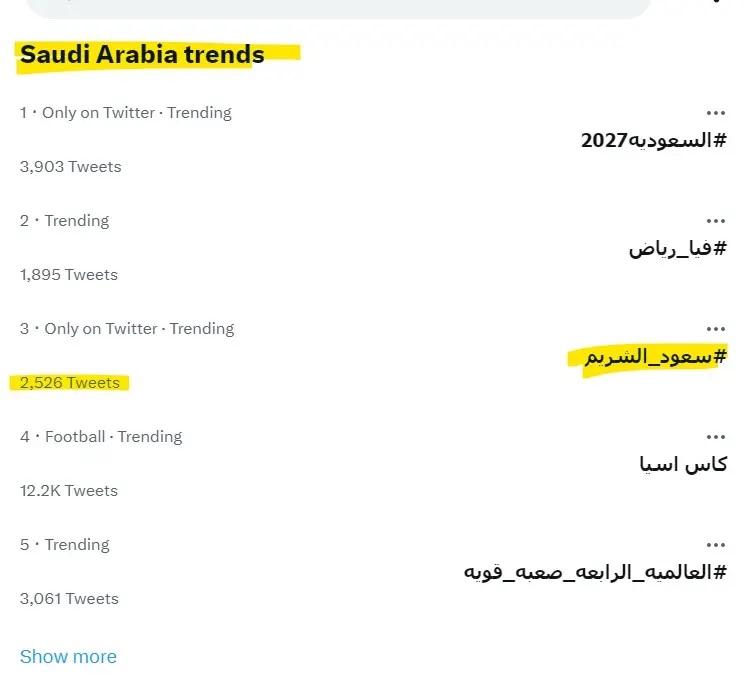Expand the trends list with Show more
747x678 pixels.
point(68,657)
